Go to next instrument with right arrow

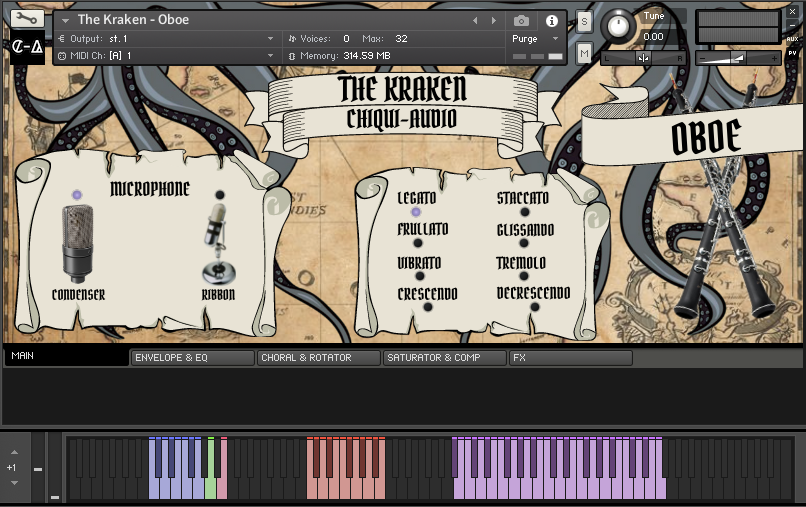pyautogui.click(x=493, y=20)
